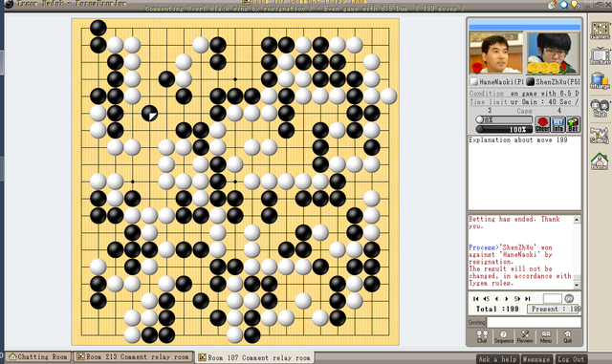The width and height of the screenshot is (612, 364).
Task: Open the Setting icon in sidebar
Action: [x=600, y=135]
